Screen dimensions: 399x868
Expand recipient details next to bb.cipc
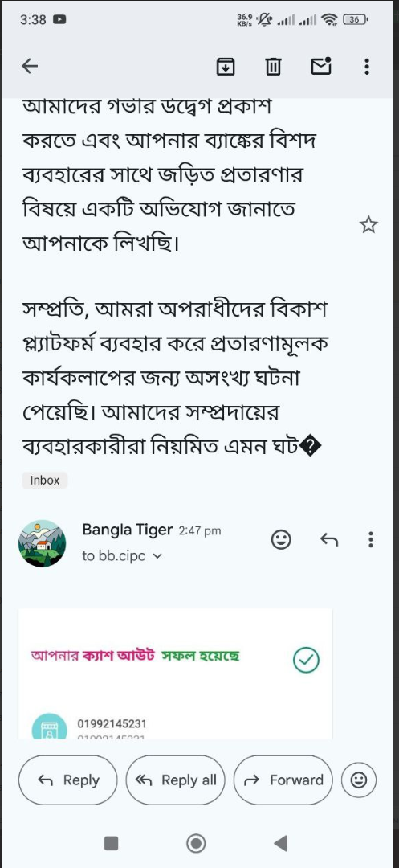(157, 556)
